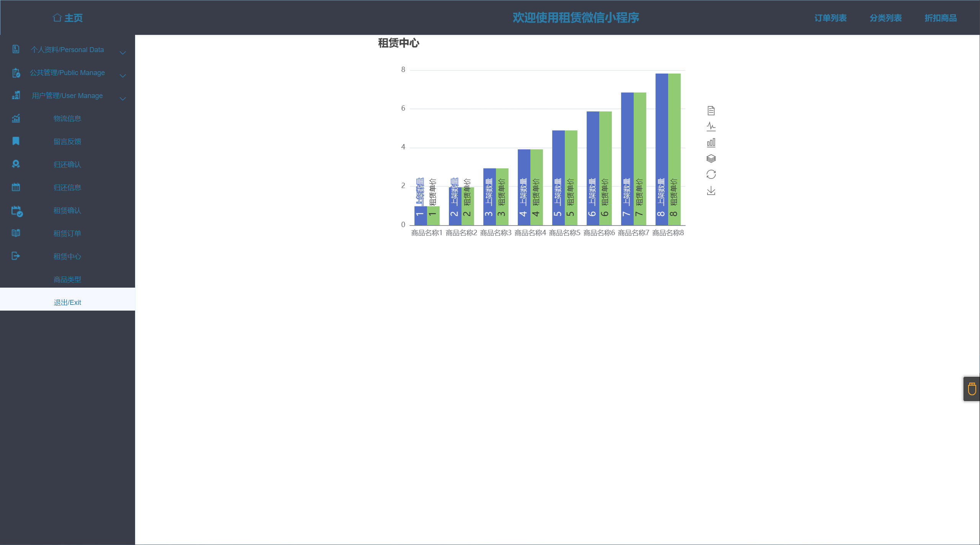Viewport: 980px width, 545px height.
Task: Click the home icon beside 主页
Action: tap(57, 18)
